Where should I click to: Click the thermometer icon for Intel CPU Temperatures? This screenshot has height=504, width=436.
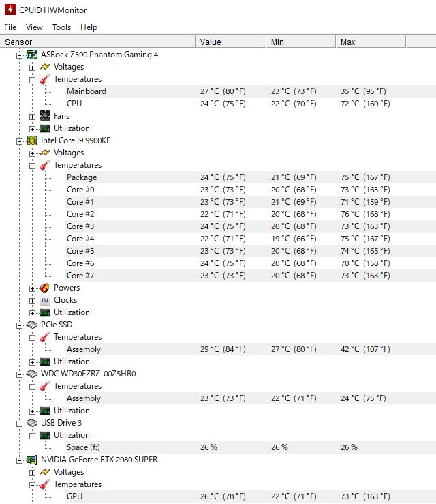45,165
